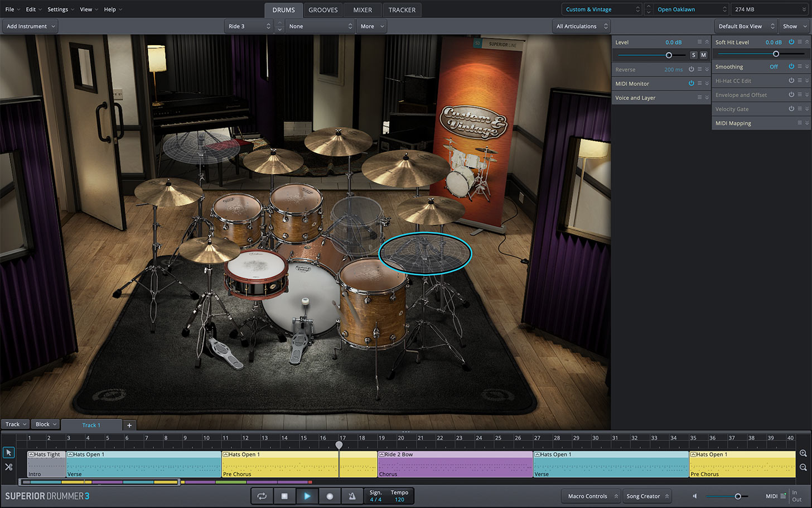Mute output with the speaker icon

click(695, 496)
